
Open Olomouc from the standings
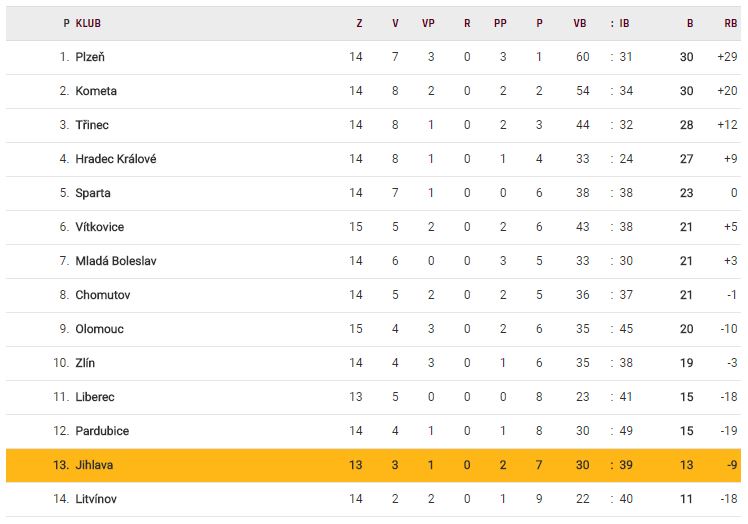tap(99, 329)
